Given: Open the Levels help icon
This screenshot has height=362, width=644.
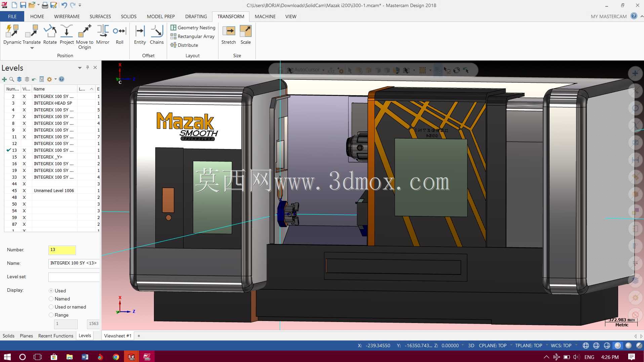Looking at the screenshot, I should pyautogui.click(x=62, y=79).
